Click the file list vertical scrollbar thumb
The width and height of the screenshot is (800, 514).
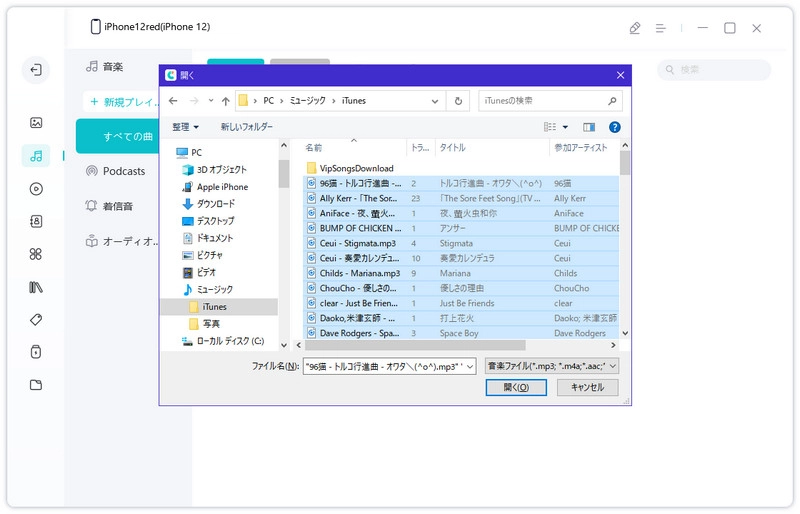[625, 163]
